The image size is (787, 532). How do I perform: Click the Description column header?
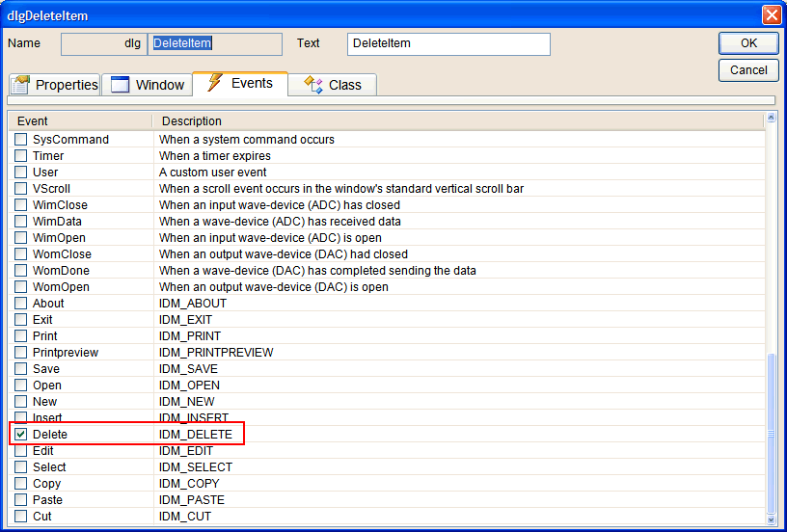coord(458,121)
